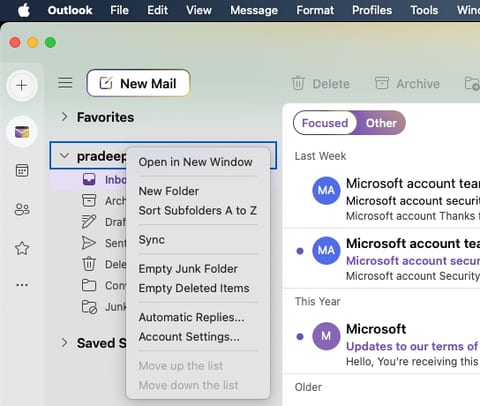Choose Sort Subfolders A to Z
This screenshot has width=480, height=406.
coord(198,211)
